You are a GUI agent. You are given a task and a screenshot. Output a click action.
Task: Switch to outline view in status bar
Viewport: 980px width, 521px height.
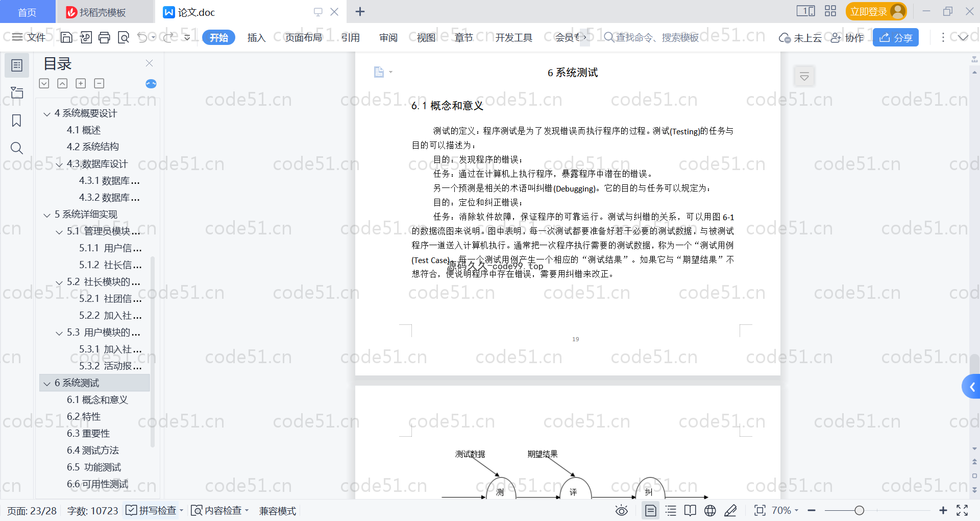click(671, 510)
